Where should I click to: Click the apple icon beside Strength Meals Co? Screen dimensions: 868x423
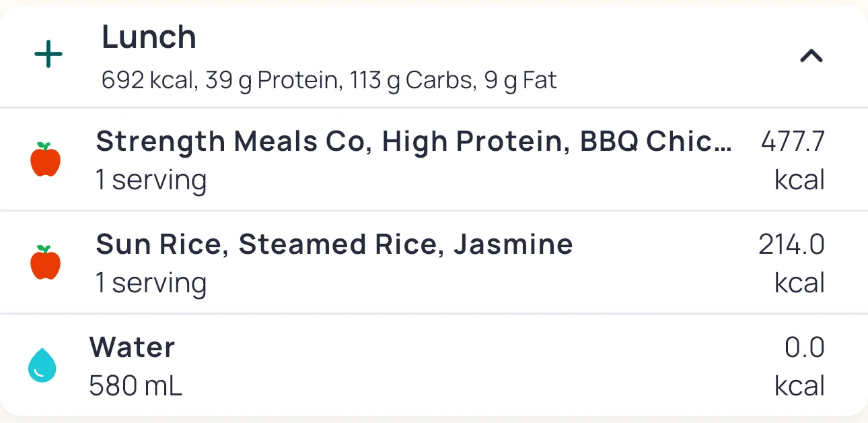point(46,160)
